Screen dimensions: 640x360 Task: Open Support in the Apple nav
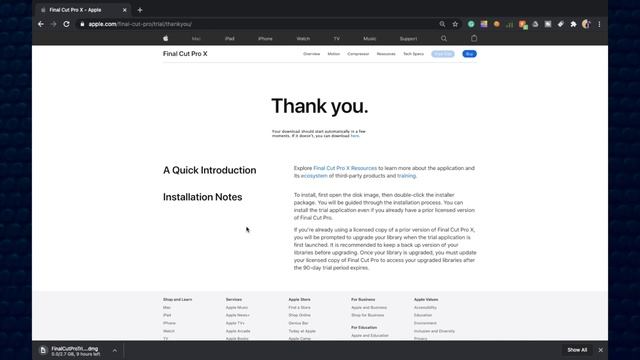[x=408, y=39]
